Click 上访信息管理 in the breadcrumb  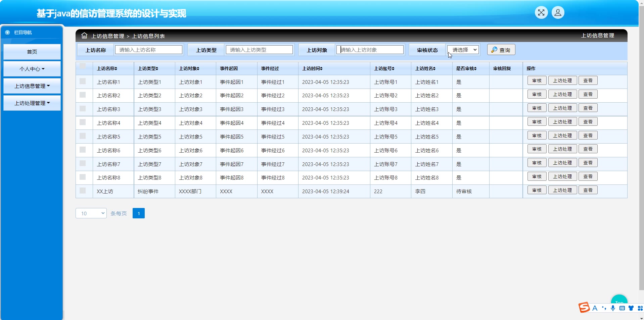tap(108, 36)
